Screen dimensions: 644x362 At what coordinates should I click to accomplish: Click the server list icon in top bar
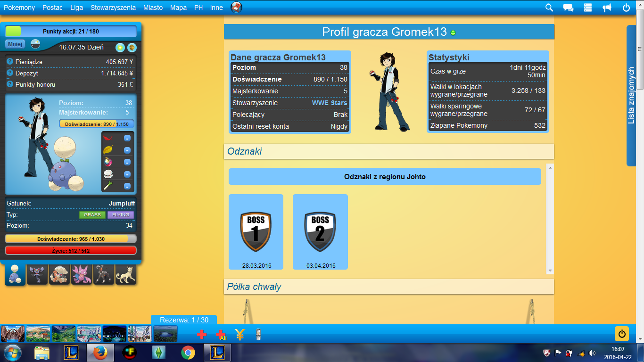coord(587,8)
